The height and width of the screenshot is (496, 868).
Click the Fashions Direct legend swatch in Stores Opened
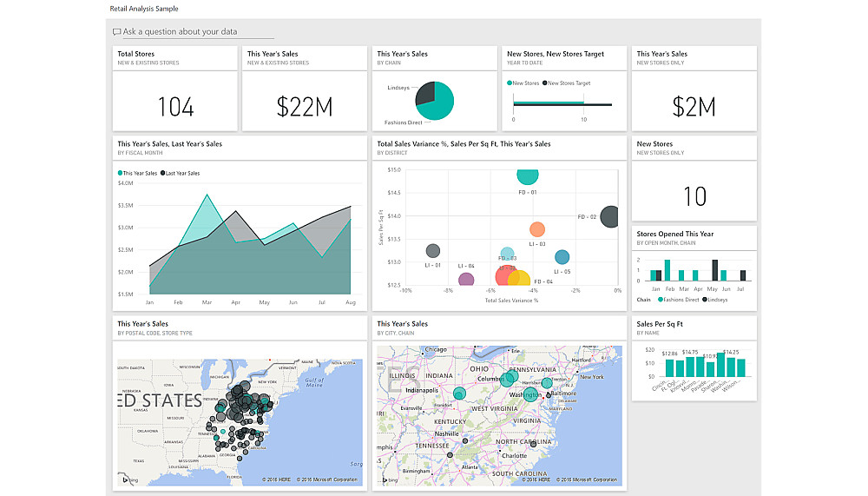[661, 300]
